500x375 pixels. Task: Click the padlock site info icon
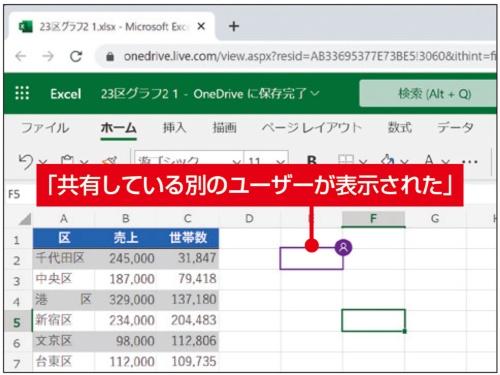(110, 57)
